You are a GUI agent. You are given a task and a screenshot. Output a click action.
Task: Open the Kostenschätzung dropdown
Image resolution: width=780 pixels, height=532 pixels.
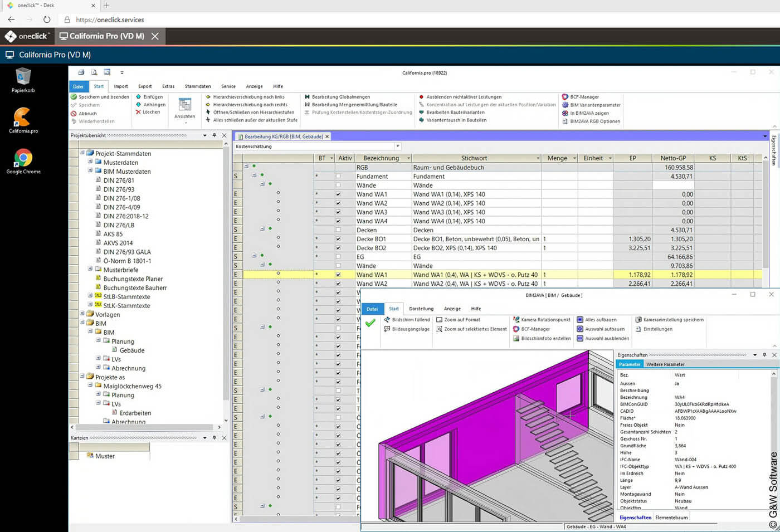click(397, 146)
